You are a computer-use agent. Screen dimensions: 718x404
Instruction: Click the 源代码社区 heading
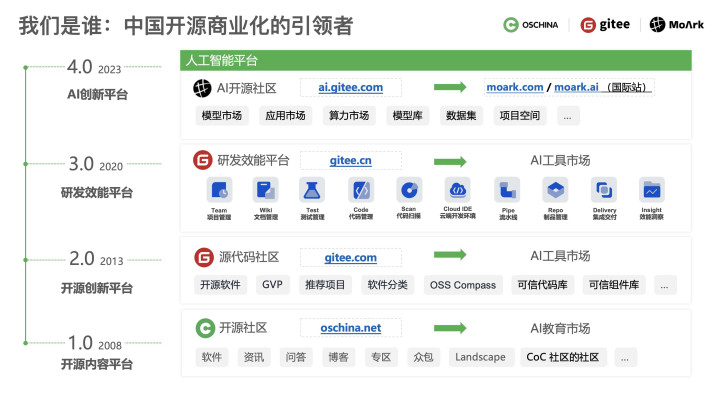249,257
